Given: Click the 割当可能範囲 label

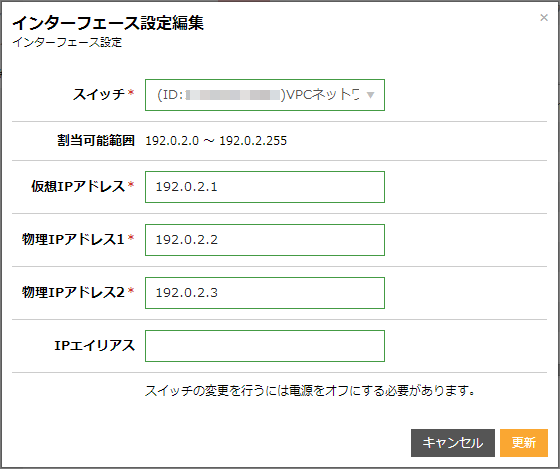Looking at the screenshot, I should click(96, 140).
